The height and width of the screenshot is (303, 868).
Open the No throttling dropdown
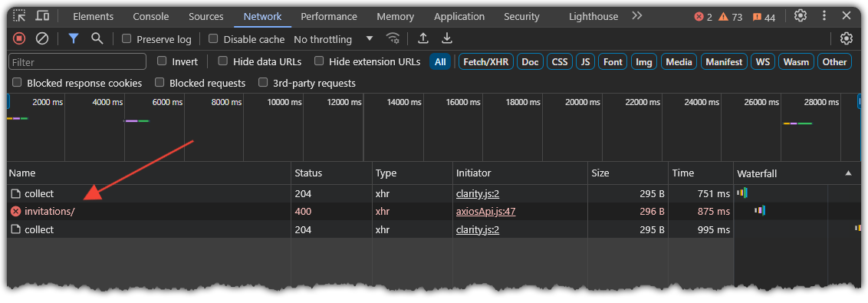[x=334, y=39]
